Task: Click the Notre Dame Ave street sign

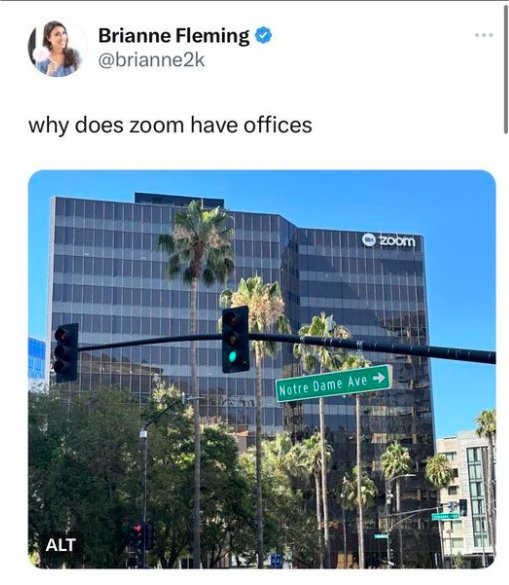Action: tap(334, 384)
